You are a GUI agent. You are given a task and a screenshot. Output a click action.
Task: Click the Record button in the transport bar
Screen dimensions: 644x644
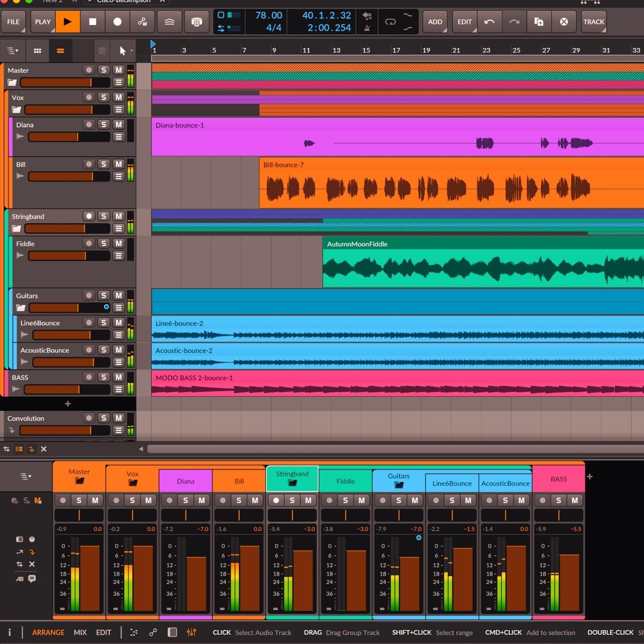tap(118, 22)
